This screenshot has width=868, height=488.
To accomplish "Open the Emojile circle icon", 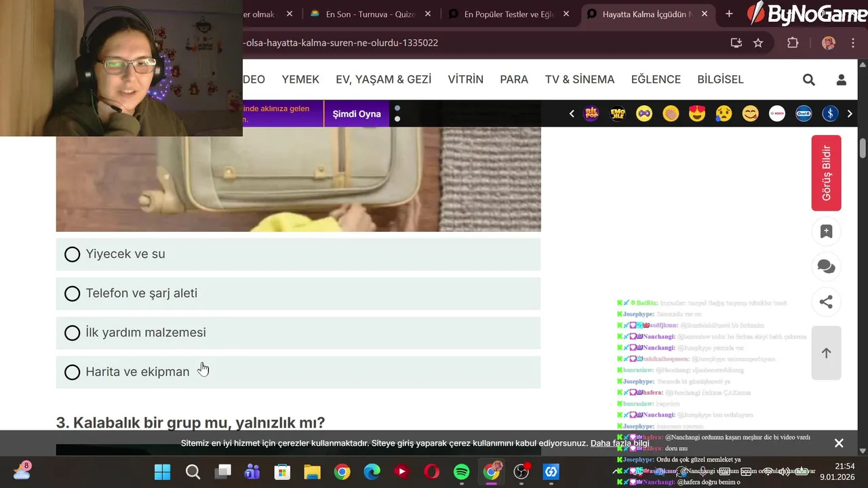I will (618, 114).
